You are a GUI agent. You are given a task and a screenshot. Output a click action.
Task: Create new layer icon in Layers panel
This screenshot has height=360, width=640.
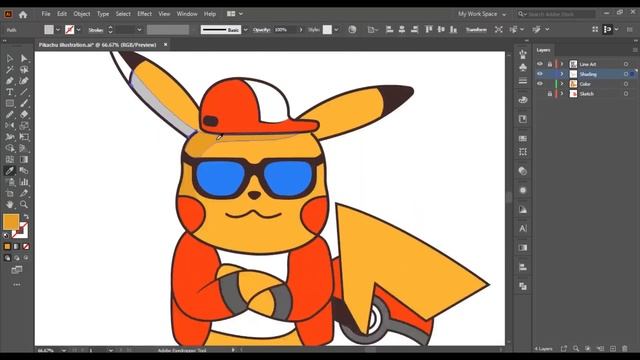[x=613, y=349]
